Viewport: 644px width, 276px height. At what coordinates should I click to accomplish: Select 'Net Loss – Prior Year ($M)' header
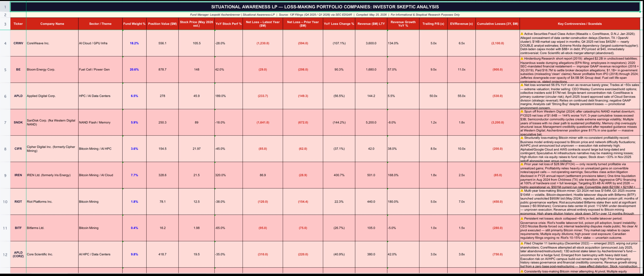pyautogui.click(x=303, y=24)
